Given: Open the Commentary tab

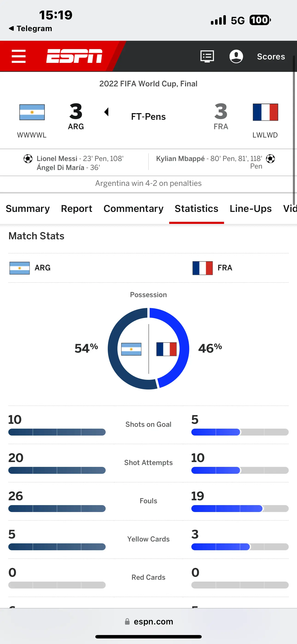Looking at the screenshot, I should tap(134, 208).
